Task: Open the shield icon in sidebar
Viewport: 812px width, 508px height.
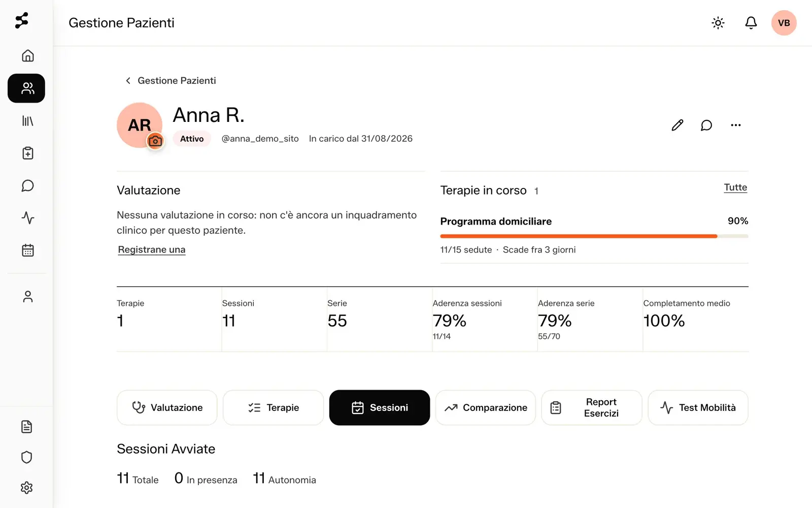Action: coord(26,457)
